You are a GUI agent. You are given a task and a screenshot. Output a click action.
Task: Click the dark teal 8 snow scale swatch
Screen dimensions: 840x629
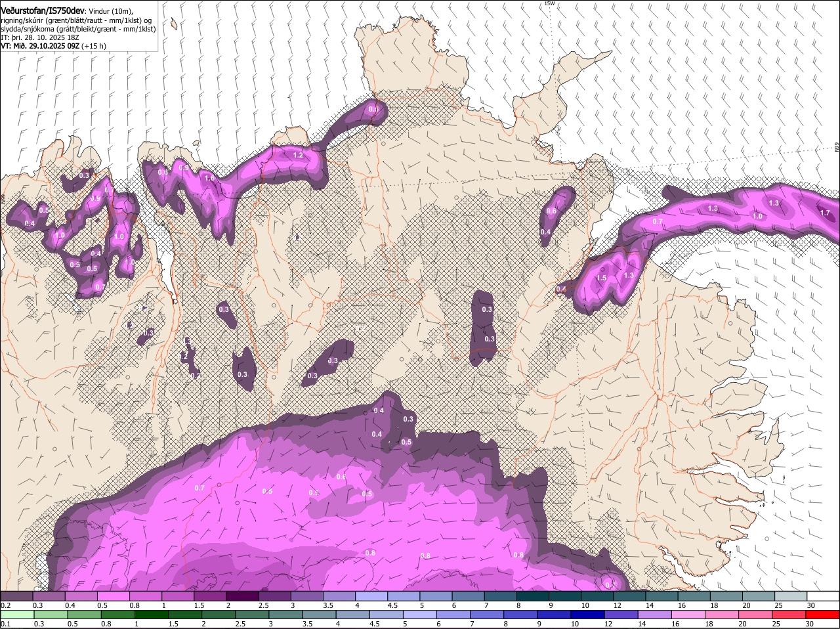click(x=532, y=596)
